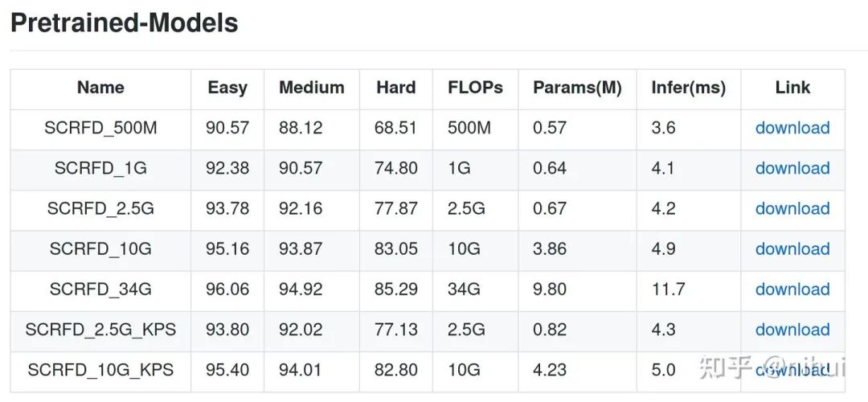Open the download link for SCRFD_10G_KPS
868x402 pixels.
click(792, 370)
